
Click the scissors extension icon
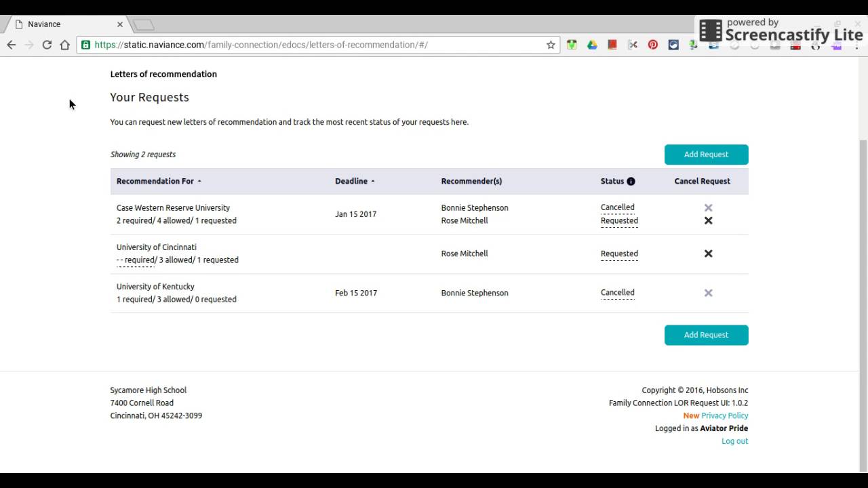click(633, 45)
